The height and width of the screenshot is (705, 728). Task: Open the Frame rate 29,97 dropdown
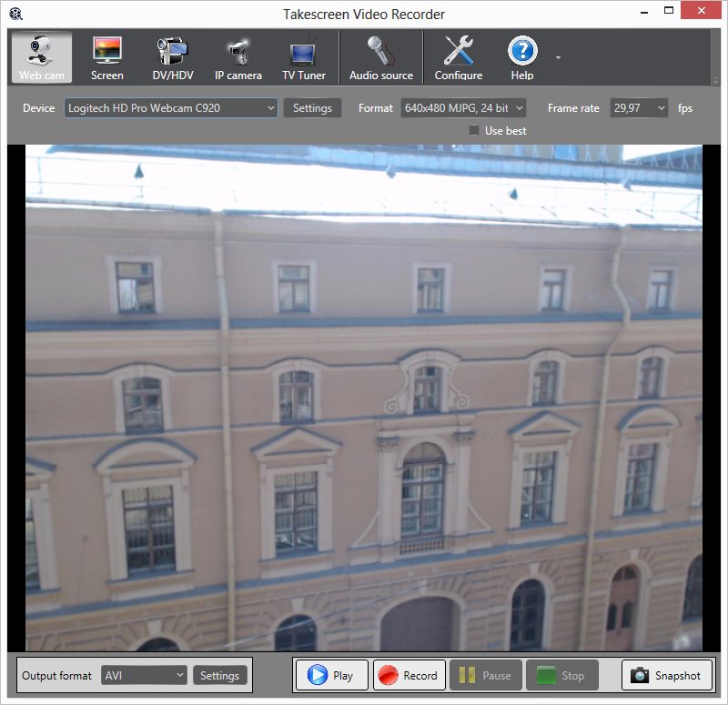point(639,108)
